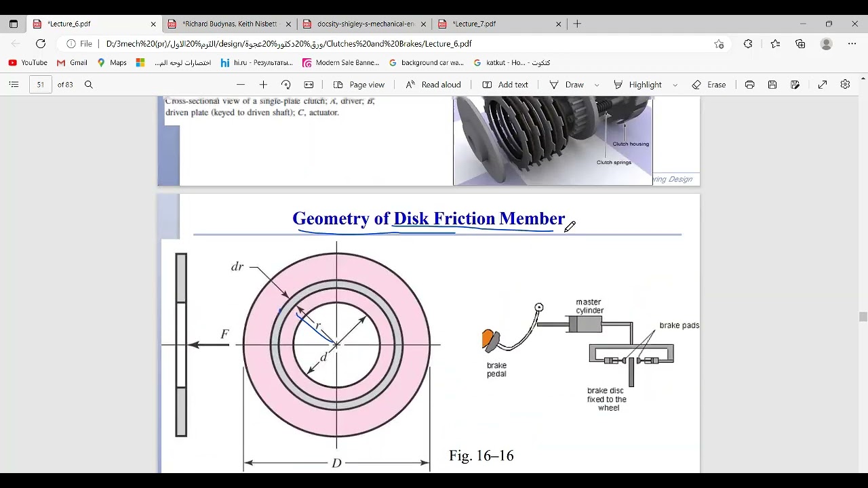Click the Geometry of Disk Friction Member heading

pos(429,218)
